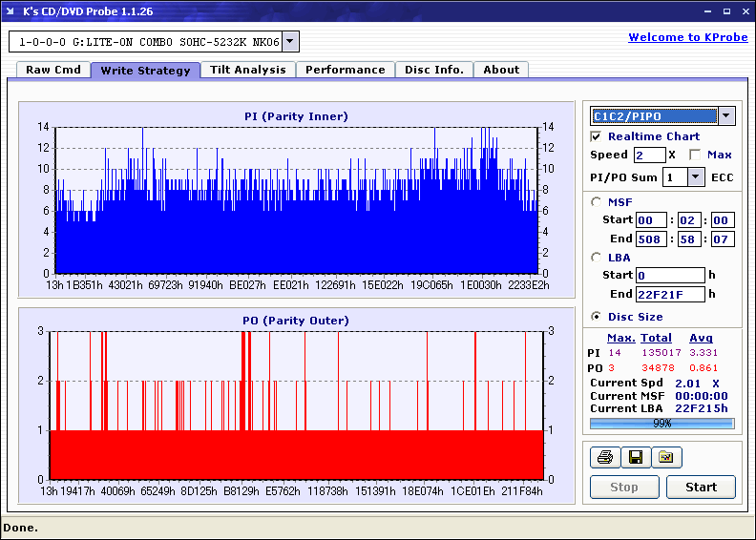
Task: Click the 99% scan progress bar
Action: coord(661,423)
